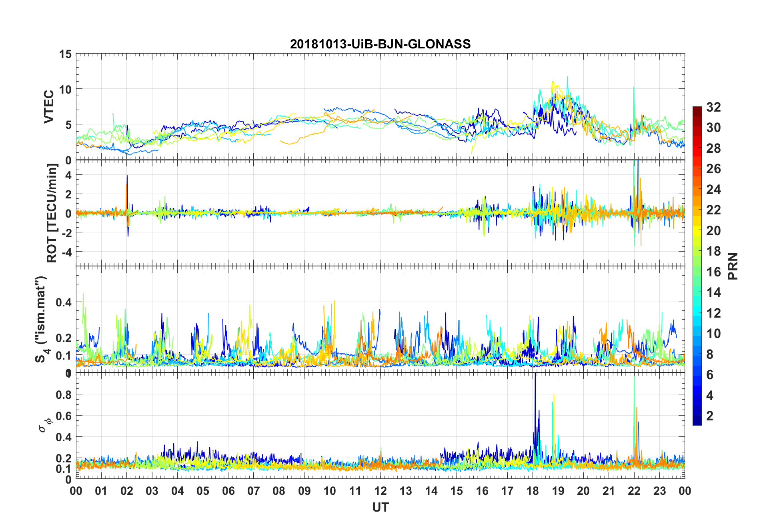Click the "14" PRN colorbar tick label
The height and width of the screenshot is (532, 761).
click(x=713, y=292)
